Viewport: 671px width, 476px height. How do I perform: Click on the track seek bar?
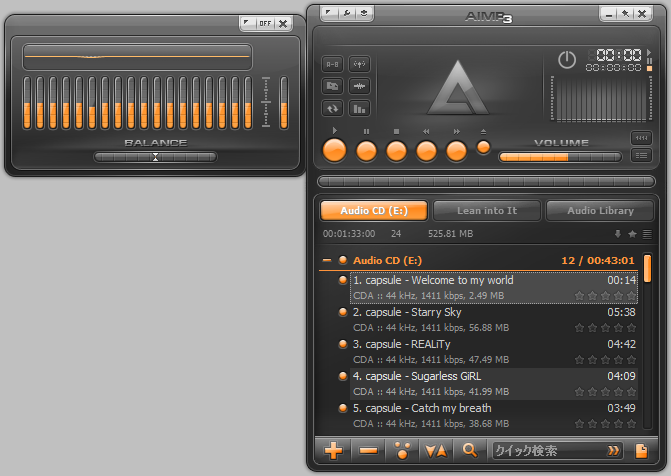[486, 181]
